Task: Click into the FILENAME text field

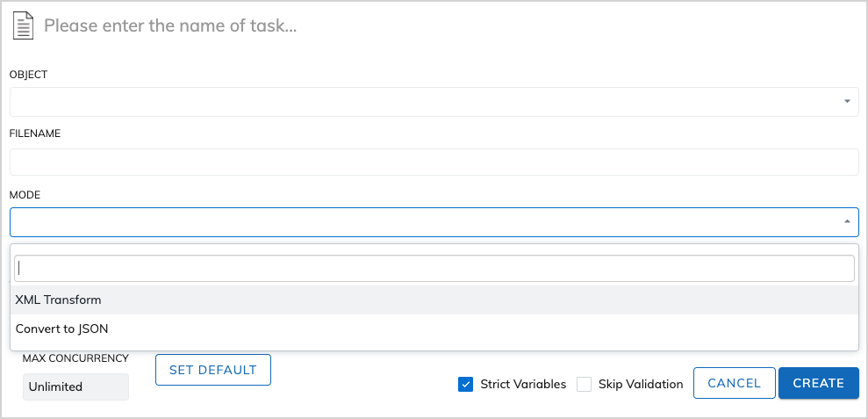Action: click(434, 162)
